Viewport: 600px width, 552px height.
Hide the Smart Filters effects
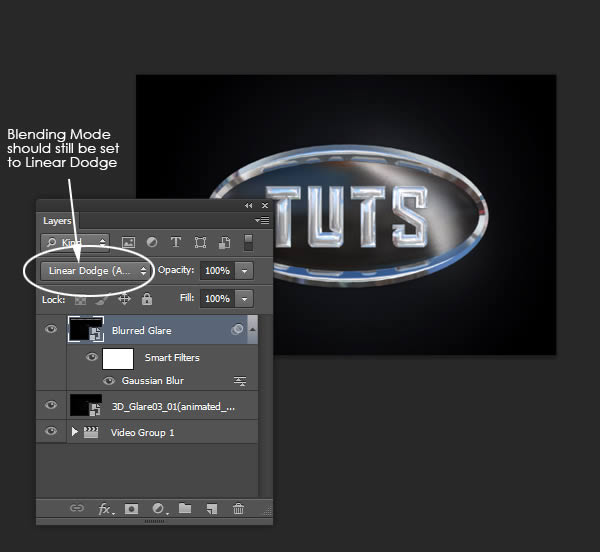(91, 357)
